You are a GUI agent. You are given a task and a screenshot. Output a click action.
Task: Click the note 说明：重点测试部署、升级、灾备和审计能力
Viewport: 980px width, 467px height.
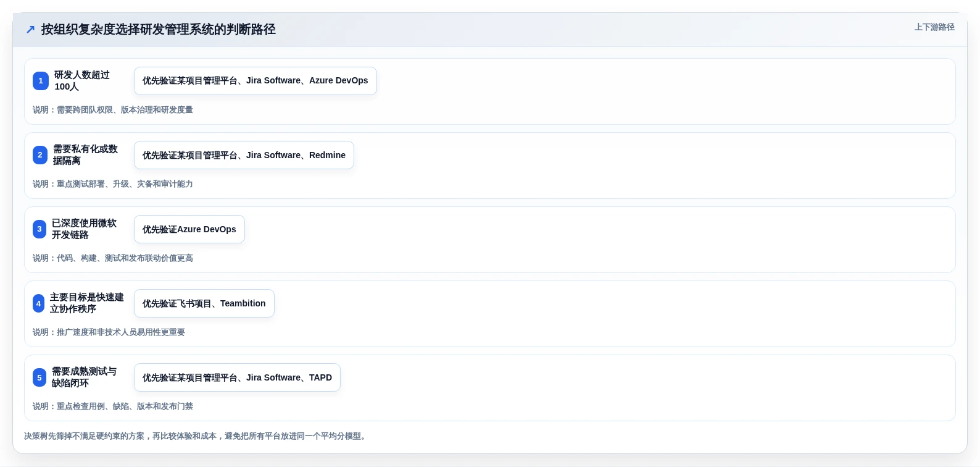click(113, 184)
